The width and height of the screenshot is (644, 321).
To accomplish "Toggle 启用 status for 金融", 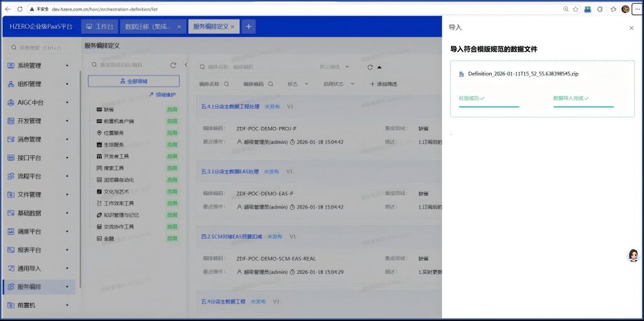I will (172, 239).
